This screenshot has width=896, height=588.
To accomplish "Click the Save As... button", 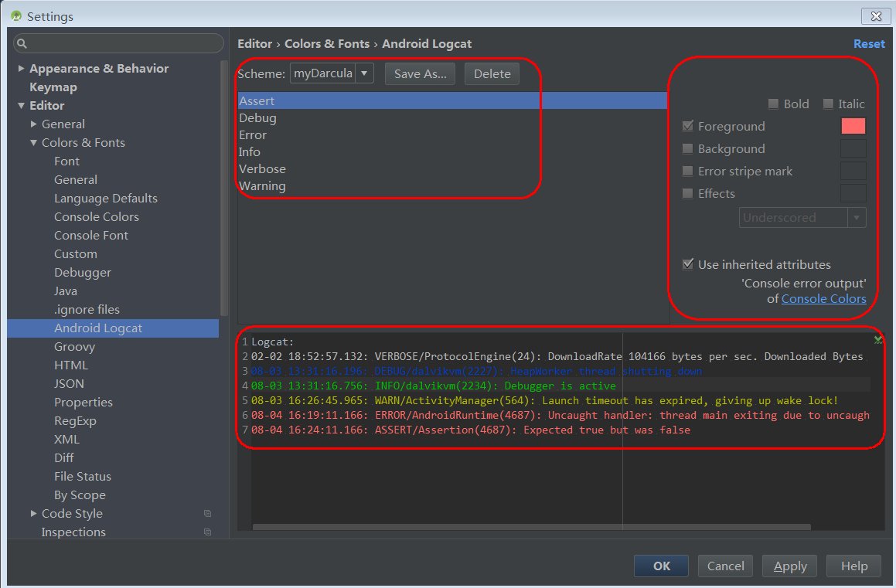I will point(420,73).
